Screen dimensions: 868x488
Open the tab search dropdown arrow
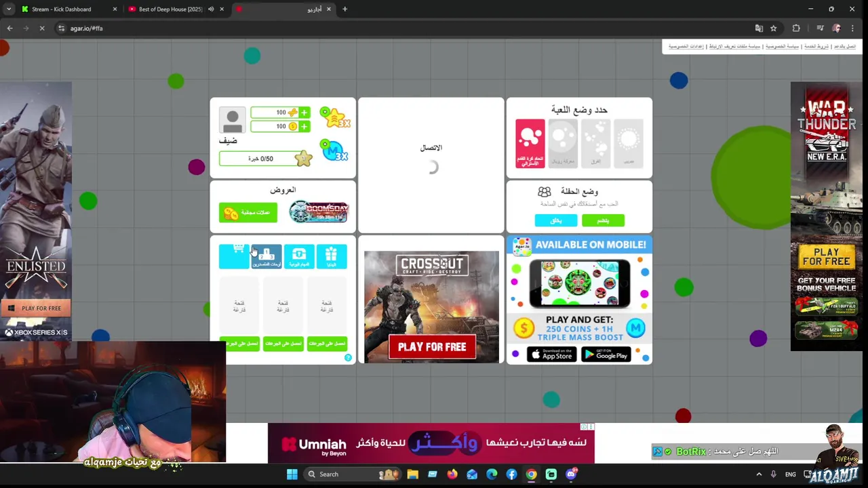(9, 9)
